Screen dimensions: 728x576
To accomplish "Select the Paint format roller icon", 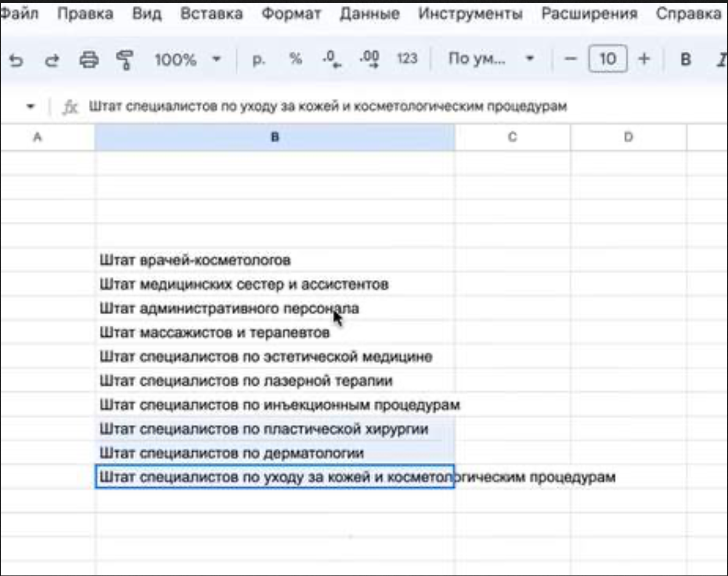I will 124,59.
